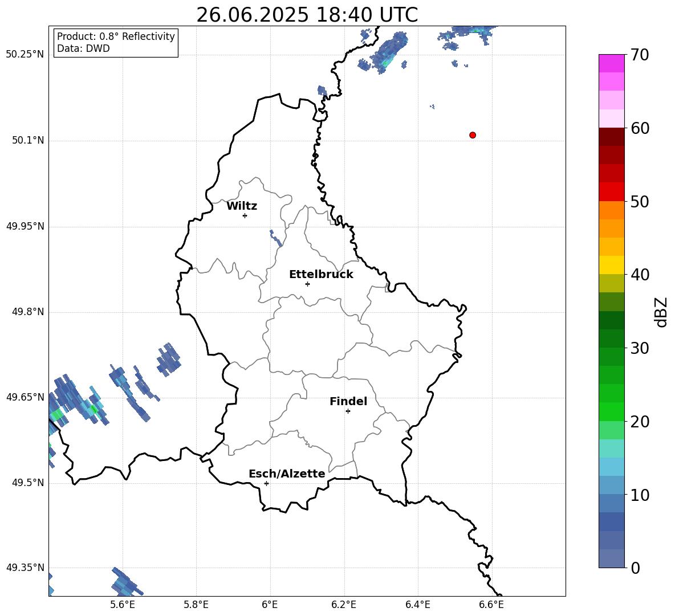Click the 6.4°E longitude label
Image resolution: width=675 pixels, height=616 pixels.
coord(417,605)
